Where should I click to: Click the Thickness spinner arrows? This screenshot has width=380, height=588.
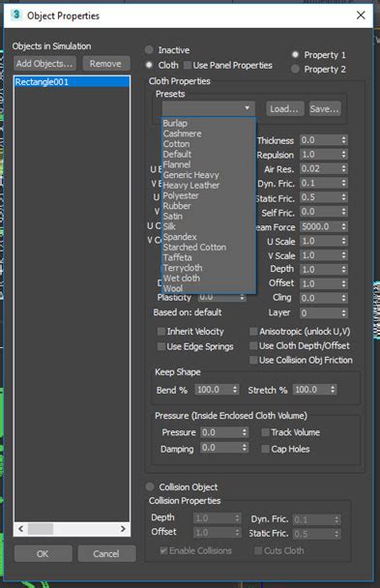(343, 140)
